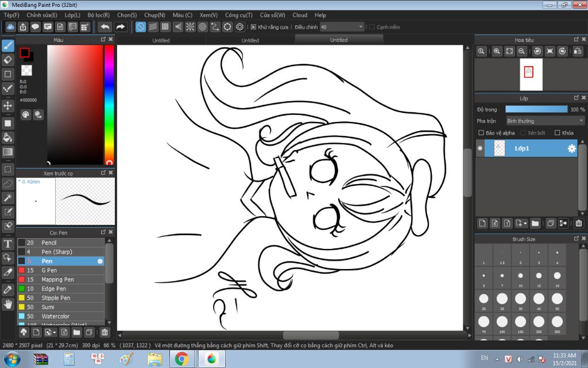Click the Navigator thumbnail preview
This screenshot has height=368, width=588.
click(531, 74)
